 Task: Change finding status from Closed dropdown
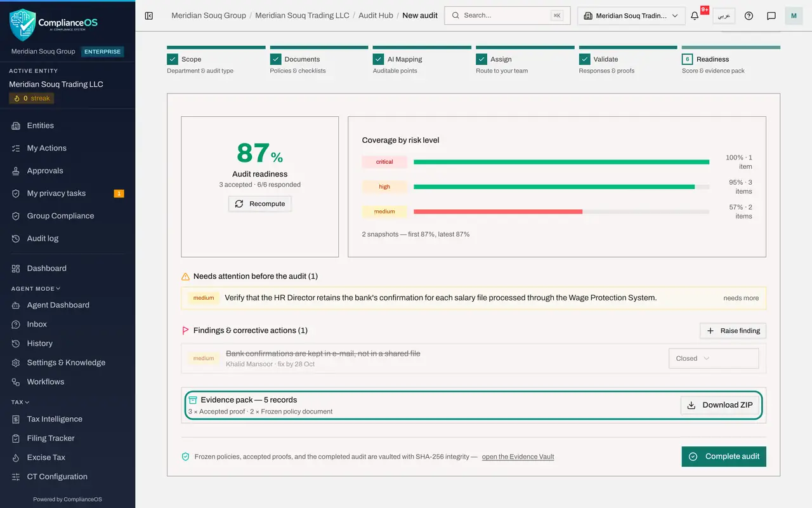(714, 358)
